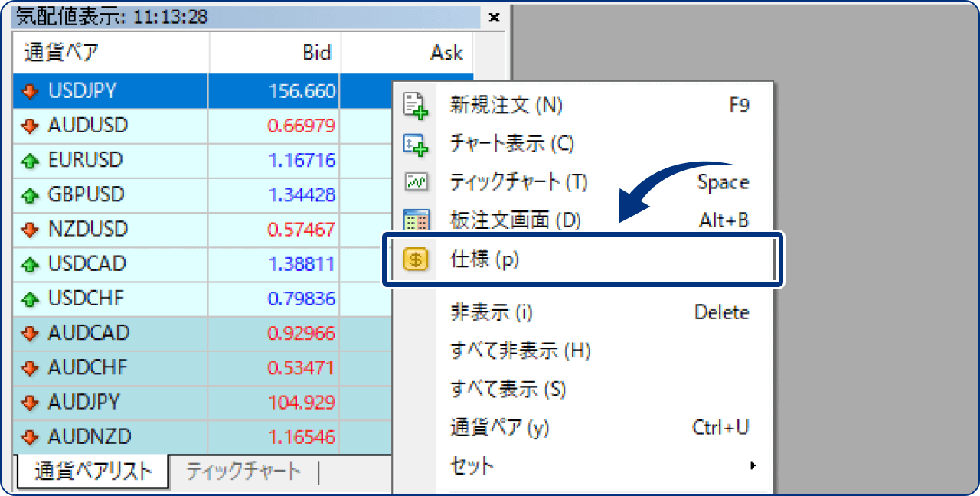Click the highlighted USDJPY Bid price
This screenshot has width=980, height=496.
pos(306,90)
